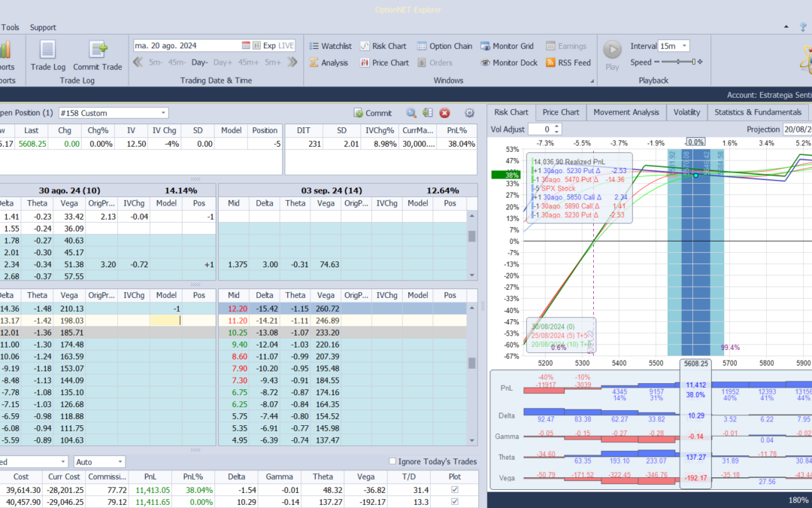
Task: Click the highlighted Model cell in 13.17 row
Action: [x=165, y=321]
